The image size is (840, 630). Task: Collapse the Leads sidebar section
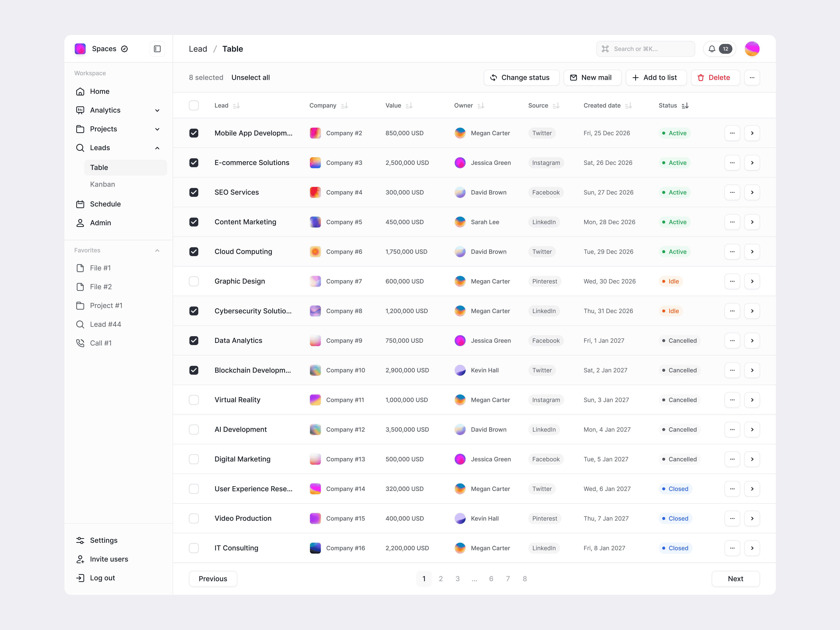157,148
